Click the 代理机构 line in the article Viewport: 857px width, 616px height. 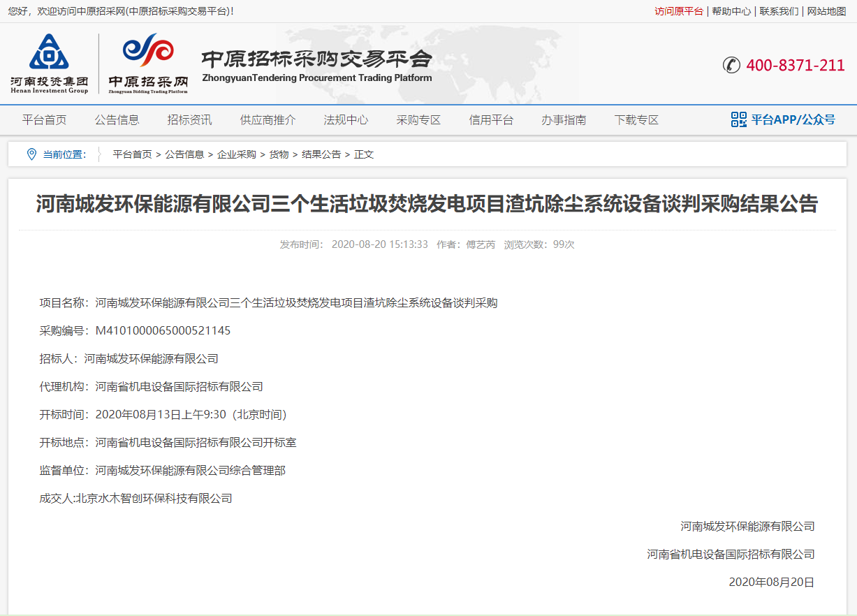click(152, 387)
